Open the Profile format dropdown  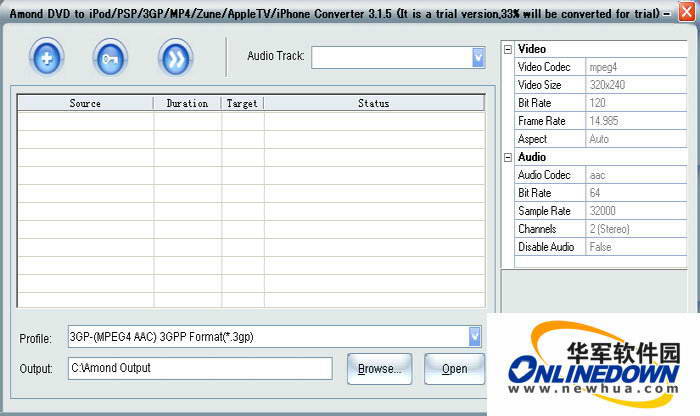[475, 337]
